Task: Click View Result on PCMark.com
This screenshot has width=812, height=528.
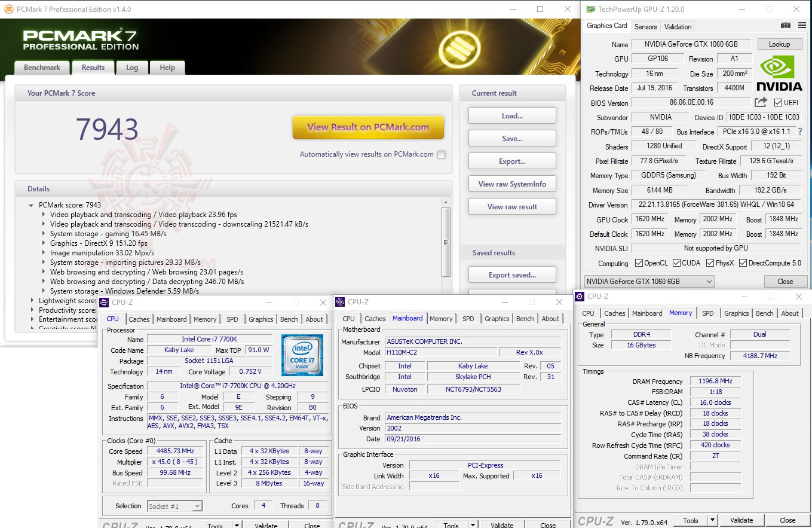Action: tap(367, 128)
